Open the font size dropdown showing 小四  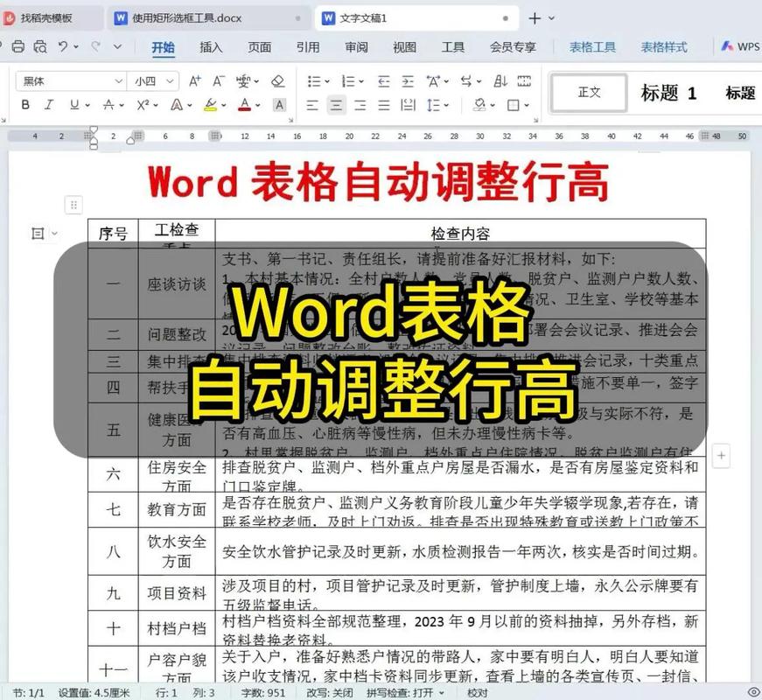click(x=150, y=80)
